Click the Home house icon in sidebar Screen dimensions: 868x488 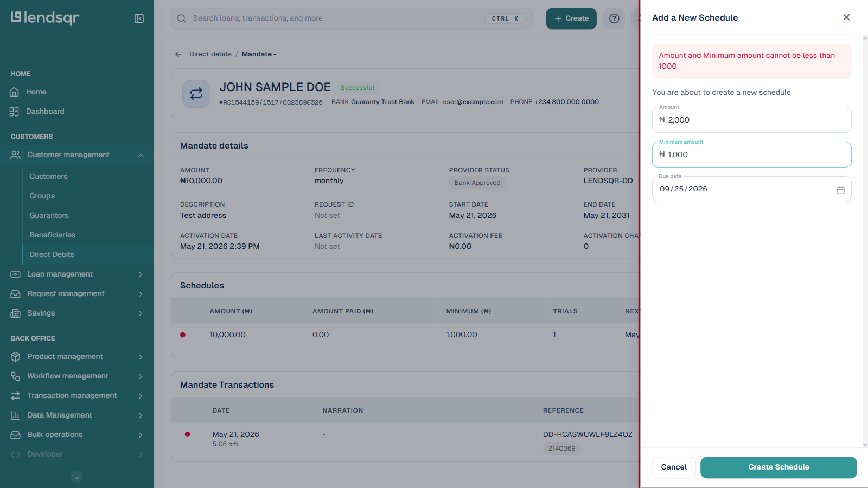coord(15,92)
